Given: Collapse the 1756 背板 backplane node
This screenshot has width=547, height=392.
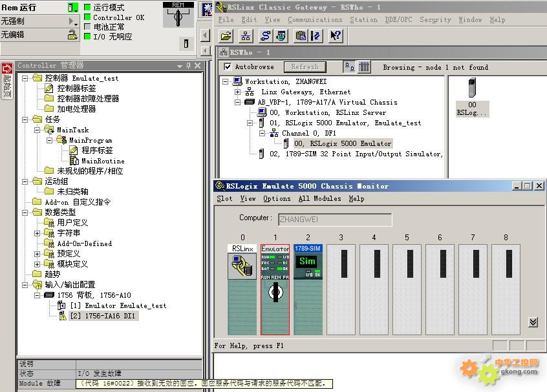Looking at the screenshot, I should 38,295.
